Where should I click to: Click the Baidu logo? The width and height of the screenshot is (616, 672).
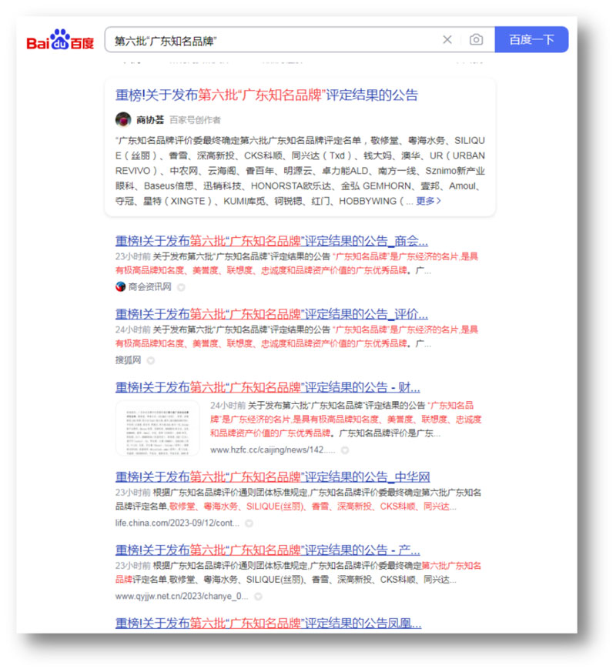(x=60, y=40)
